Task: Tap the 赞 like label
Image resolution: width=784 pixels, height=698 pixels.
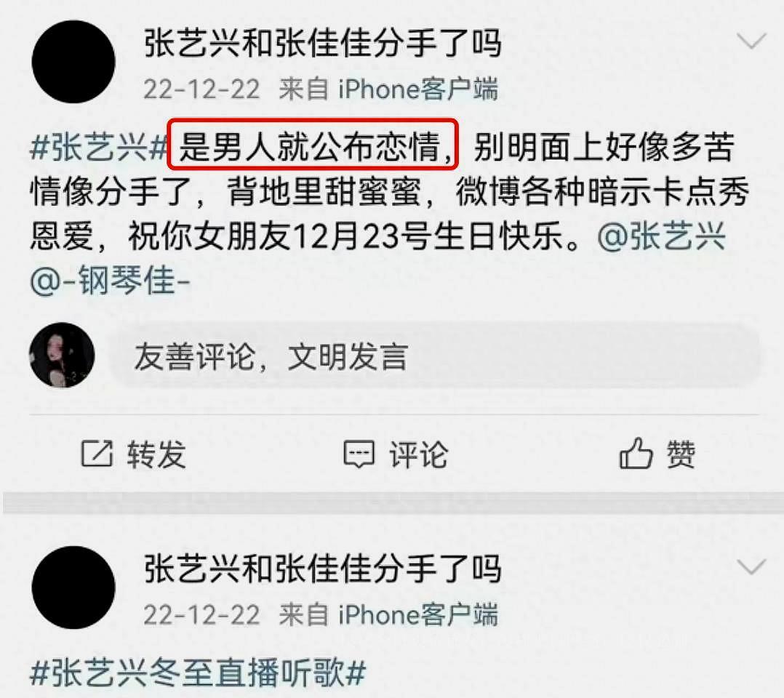Action: coord(681,454)
